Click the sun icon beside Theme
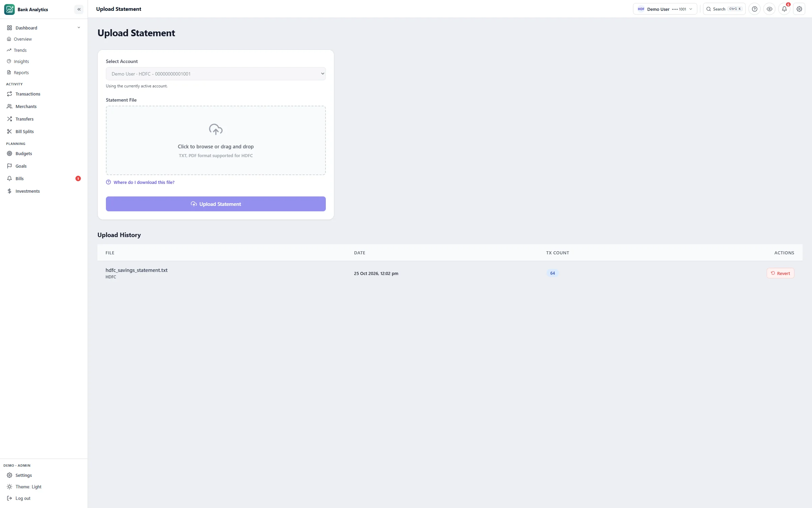Viewport: 812px width, 508px height. pyautogui.click(x=9, y=487)
